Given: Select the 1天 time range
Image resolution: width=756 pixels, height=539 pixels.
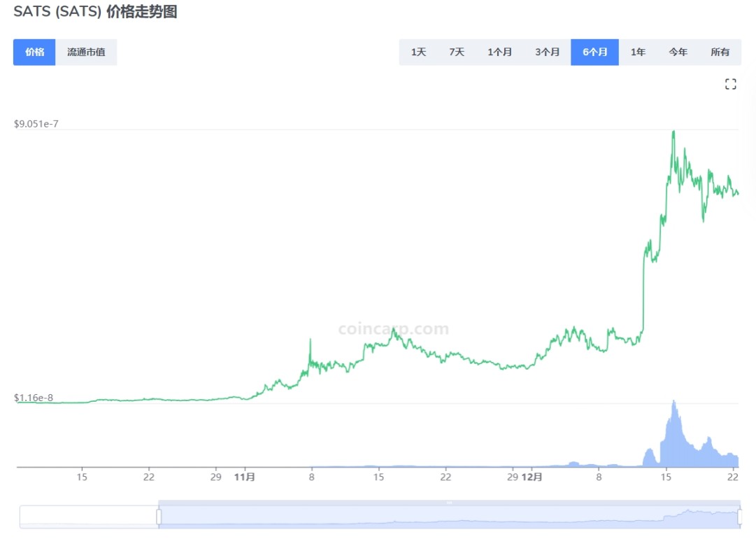Looking at the screenshot, I should (418, 52).
